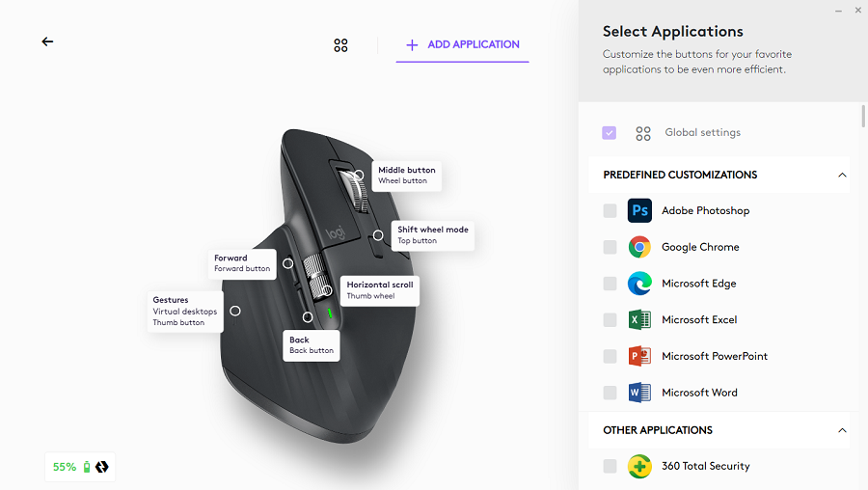This screenshot has width=868, height=490.
Task: Click the Microsoft Edge app icon
Action: (x=639, y=284)
